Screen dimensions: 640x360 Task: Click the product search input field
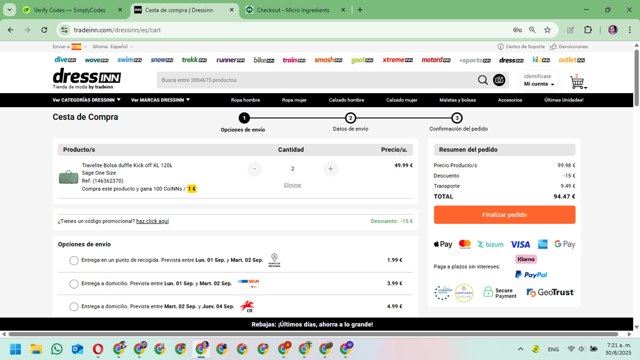pos(316,80)
